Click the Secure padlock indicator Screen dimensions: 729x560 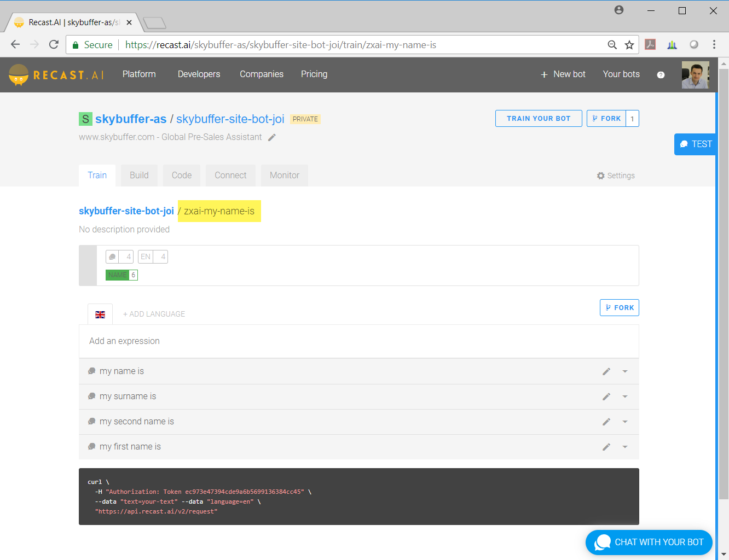(92, 45)
